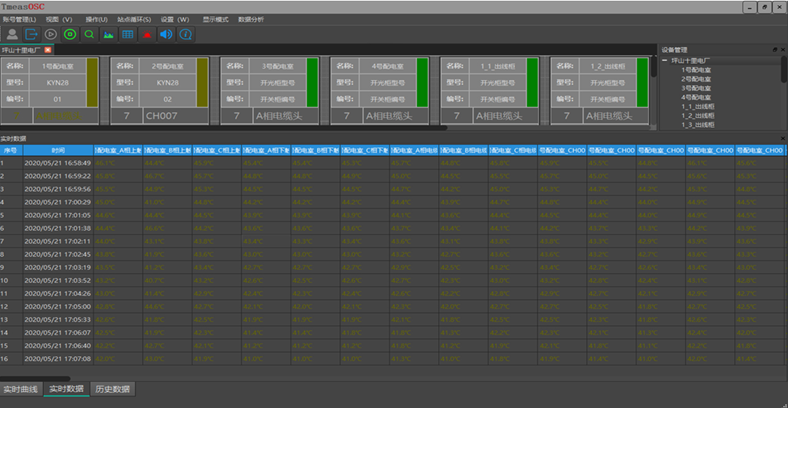Switch to the 历史数据 tab
Viewport: 800px width, 450px height.
113,389
